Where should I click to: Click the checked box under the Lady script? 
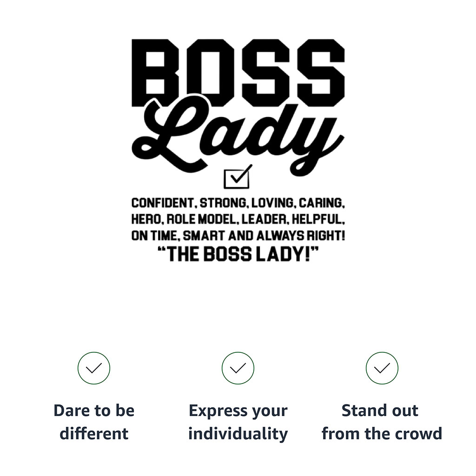[x=237, y=178]
